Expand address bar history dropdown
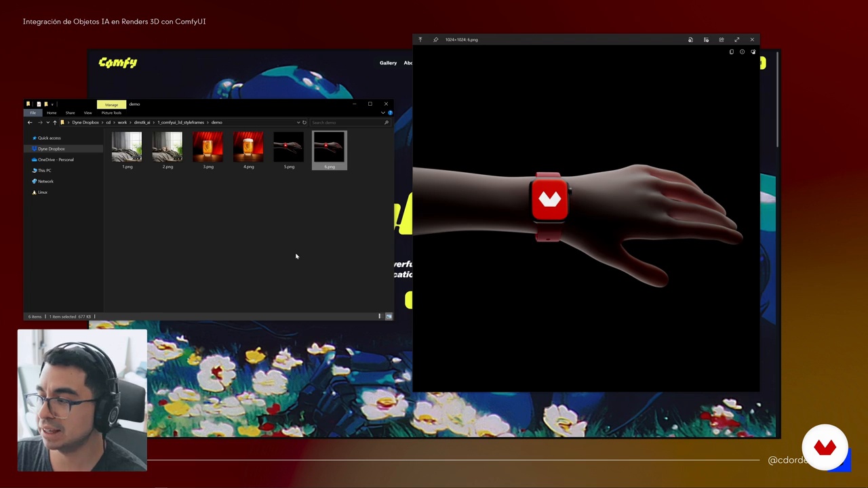This screenshot has height=488, width=868. pyautogui.click(x=298, y=123)
